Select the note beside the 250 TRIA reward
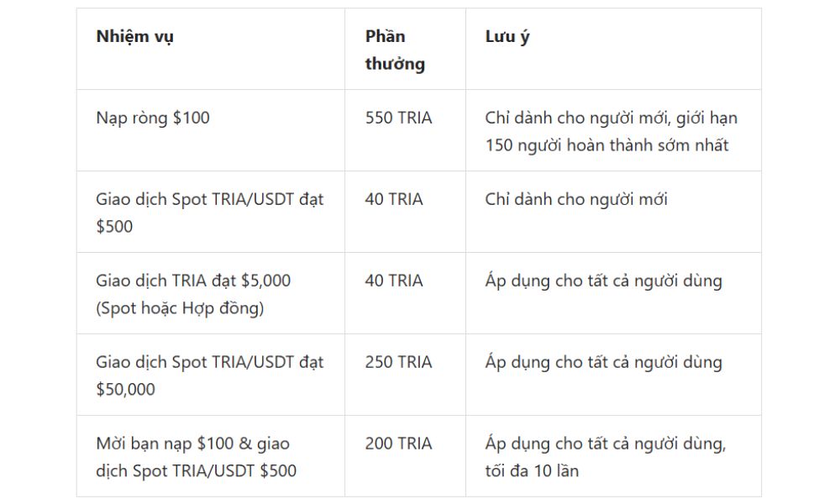Screen dimensions: 840x504 tap(603, 362)
